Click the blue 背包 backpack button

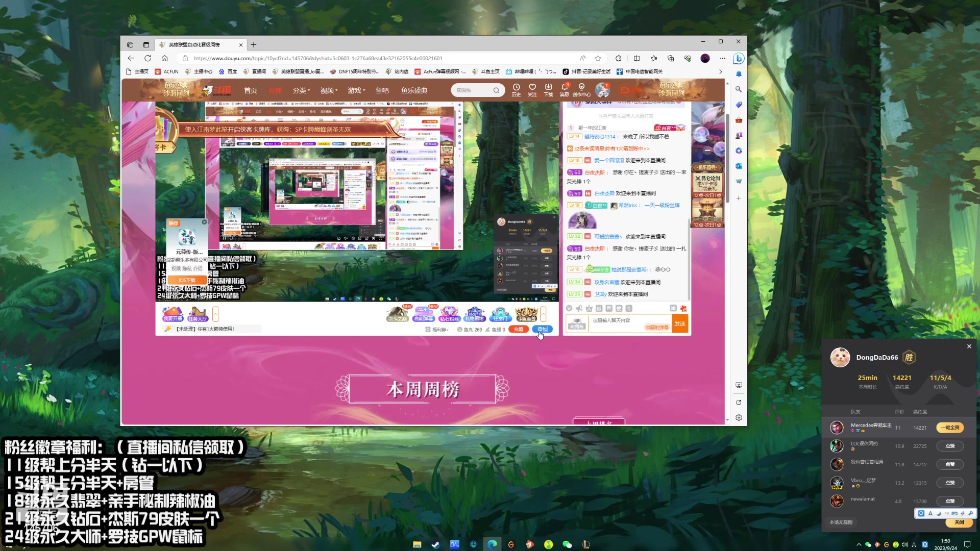[542, 329]
